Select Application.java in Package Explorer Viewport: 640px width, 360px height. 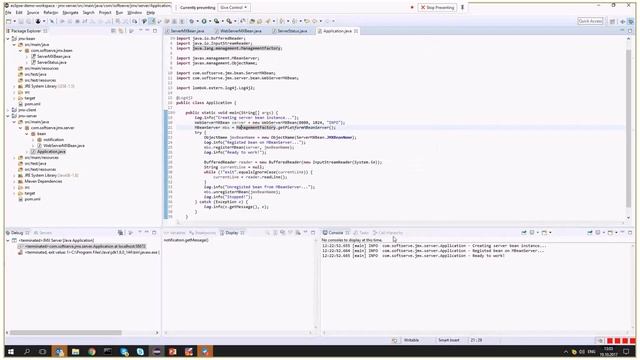51,151
